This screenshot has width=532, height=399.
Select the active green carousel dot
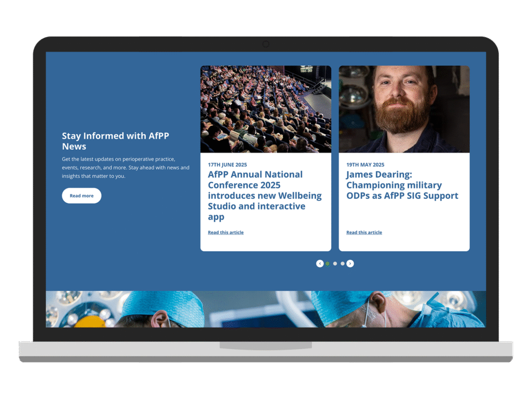pos(328,264)
